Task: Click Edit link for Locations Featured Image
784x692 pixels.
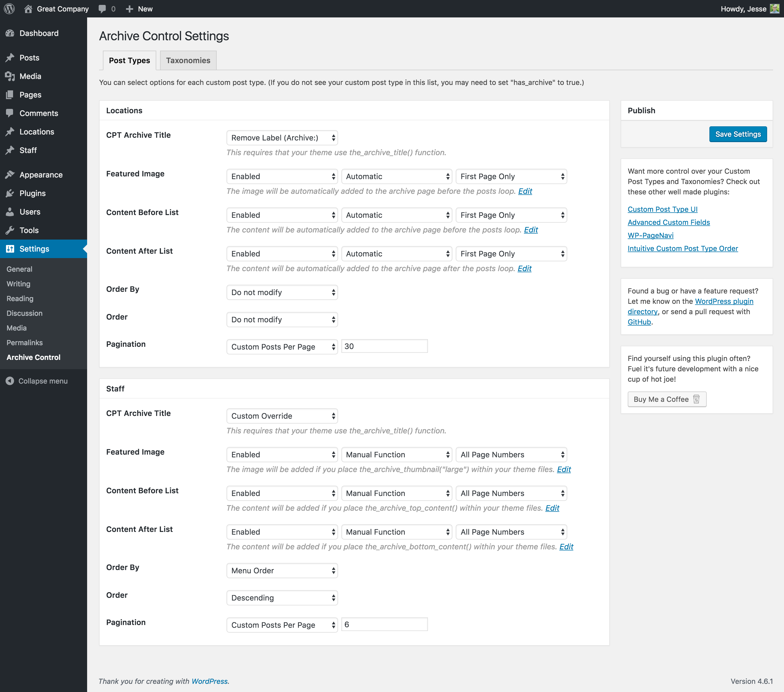Action: click(525, 191)
